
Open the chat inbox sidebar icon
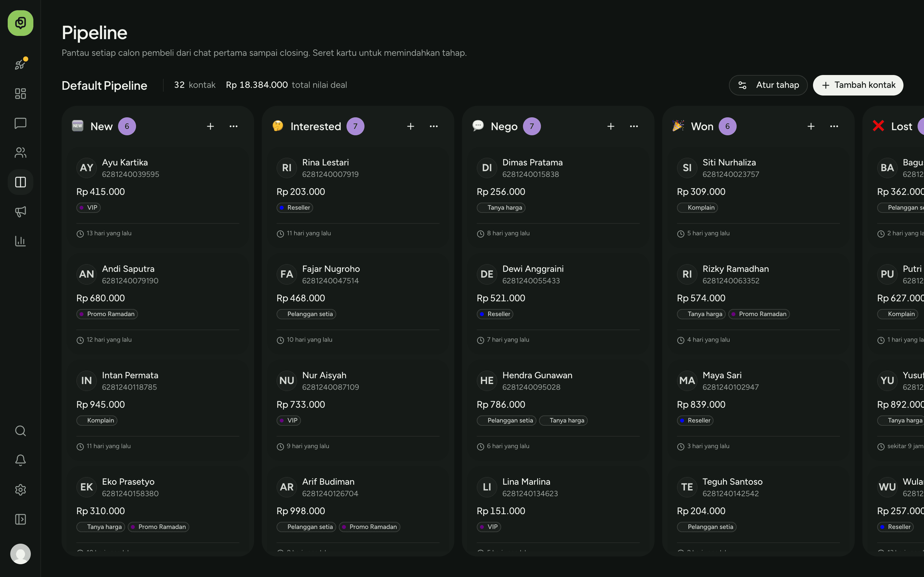[20, 123]
